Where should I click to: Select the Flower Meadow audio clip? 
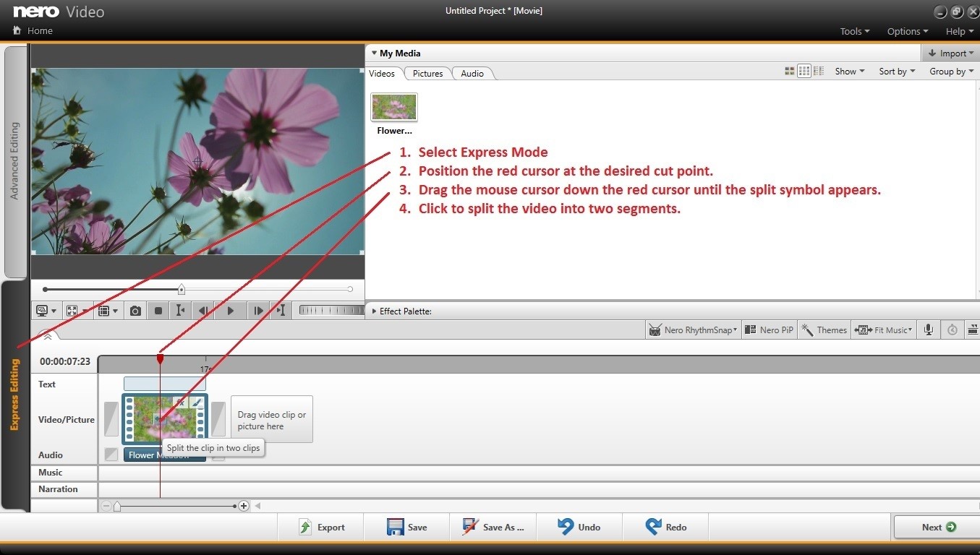tap(165, 455)
